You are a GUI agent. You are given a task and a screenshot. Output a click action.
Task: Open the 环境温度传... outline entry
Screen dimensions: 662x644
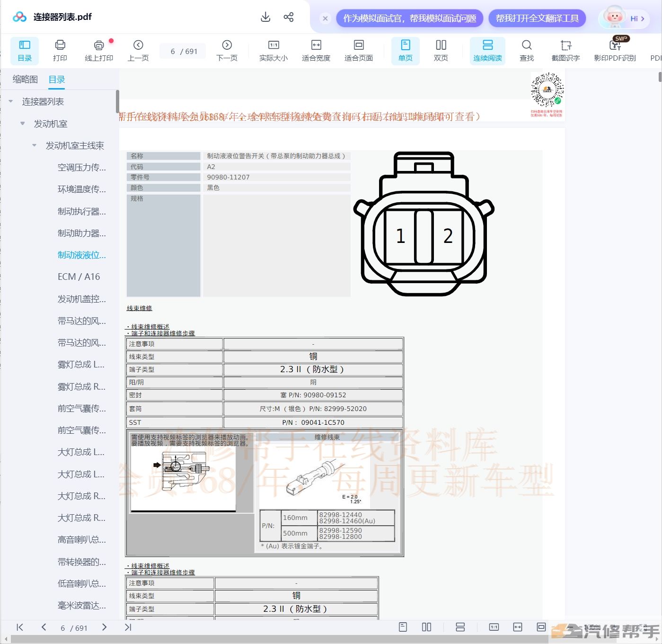click(81, 189)
